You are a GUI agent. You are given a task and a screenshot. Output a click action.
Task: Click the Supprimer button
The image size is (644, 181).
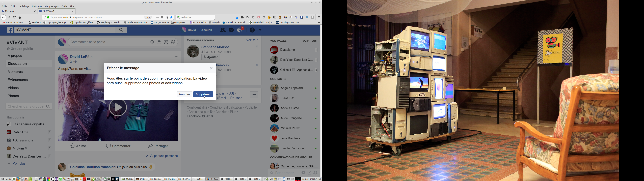[203, 94]
